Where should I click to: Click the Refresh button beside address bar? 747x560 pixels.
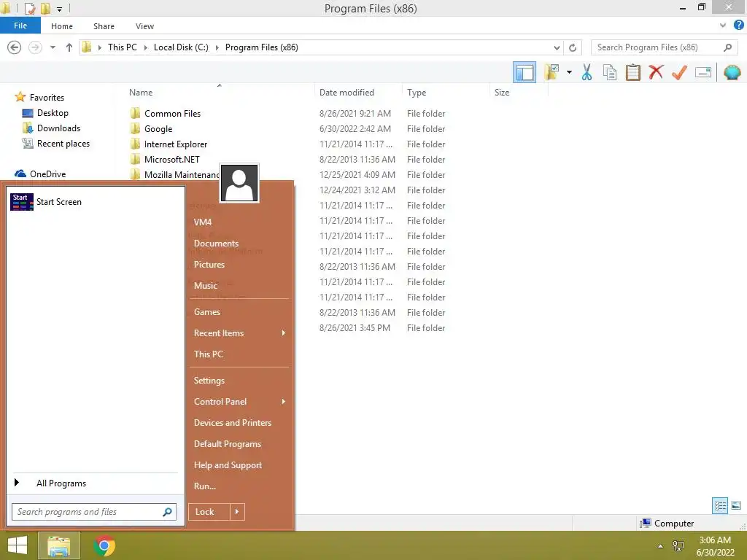[573, 47]
